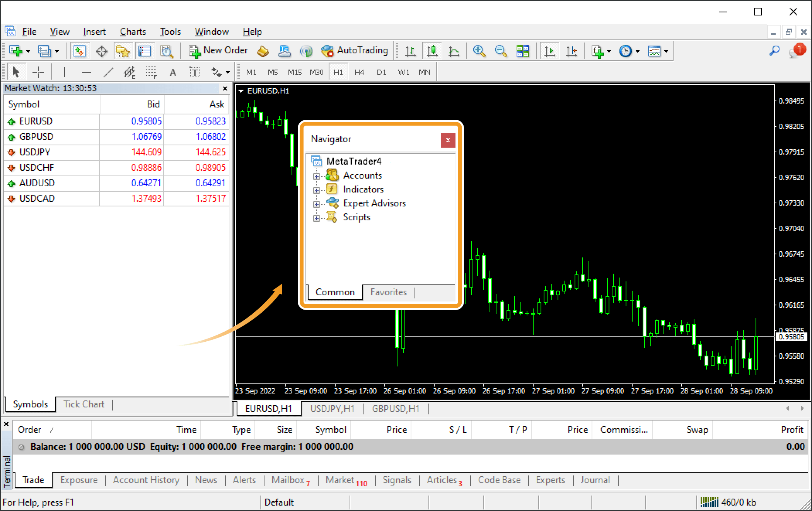Select the Draw Trendline tool
This screenshot has height=511, width=812.
tap(108, 72)
